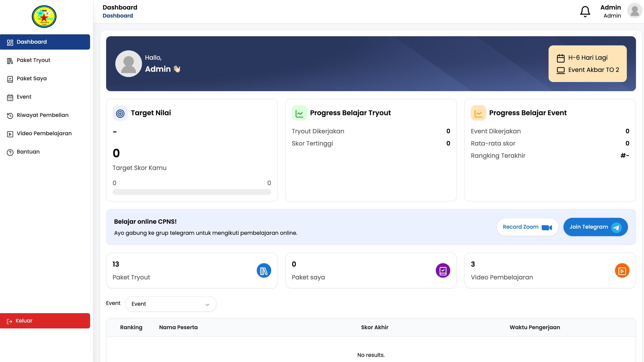The width and height of the screenshot is (644, 362).
Task: Click the waving hand emoji next to Admin
Action: pos(177,69)
